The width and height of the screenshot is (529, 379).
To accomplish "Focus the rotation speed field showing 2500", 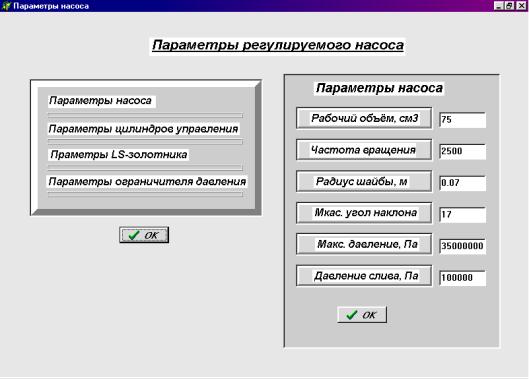I will pos(463,151).
